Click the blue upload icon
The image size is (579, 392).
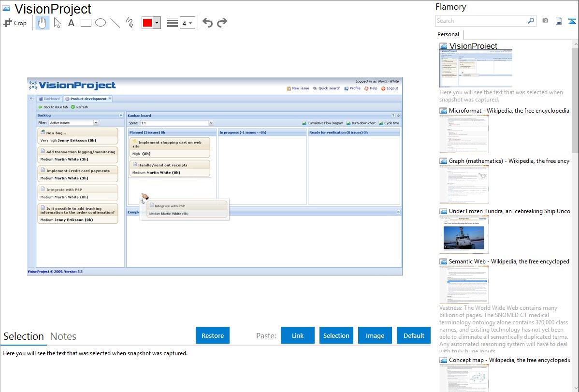(x=572, y=21)
